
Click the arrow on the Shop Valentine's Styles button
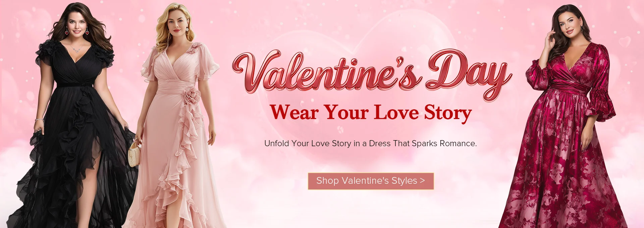422,181
